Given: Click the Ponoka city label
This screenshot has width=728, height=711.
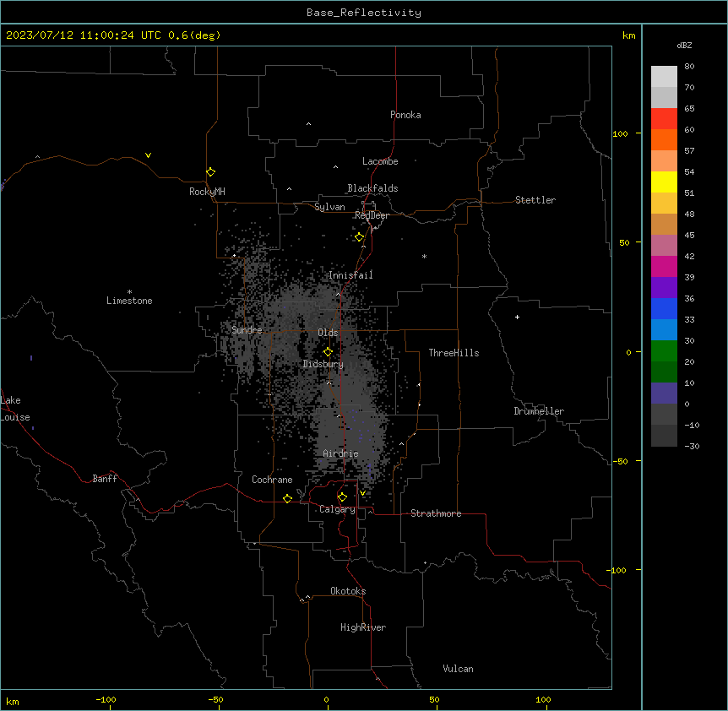Looking at the screenshot, I should point(405,115).
